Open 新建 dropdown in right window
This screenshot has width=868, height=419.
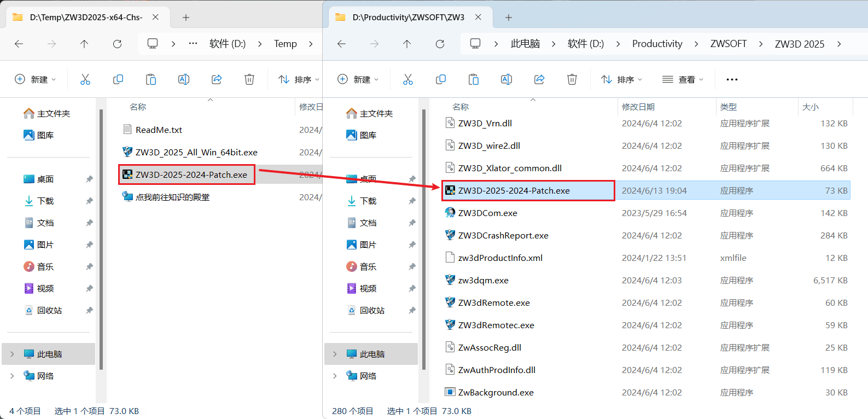tap(358, 79)
